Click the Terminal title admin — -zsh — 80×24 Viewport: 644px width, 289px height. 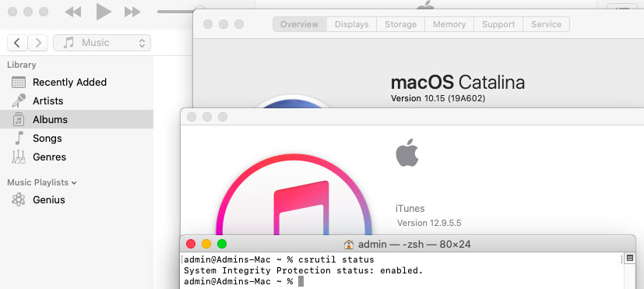pos(414,245)
